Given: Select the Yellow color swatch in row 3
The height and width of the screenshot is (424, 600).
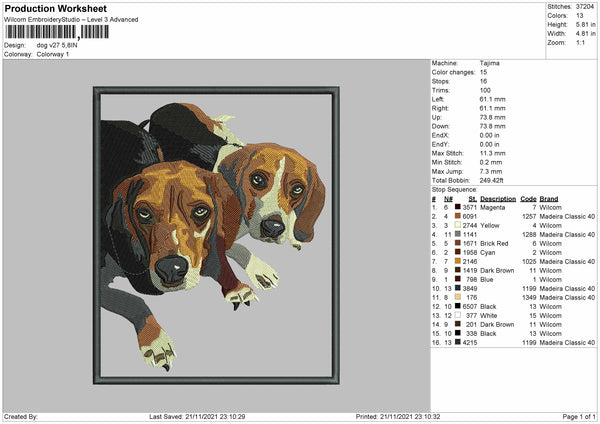Looking at the screenshot, I should [457, 225].
